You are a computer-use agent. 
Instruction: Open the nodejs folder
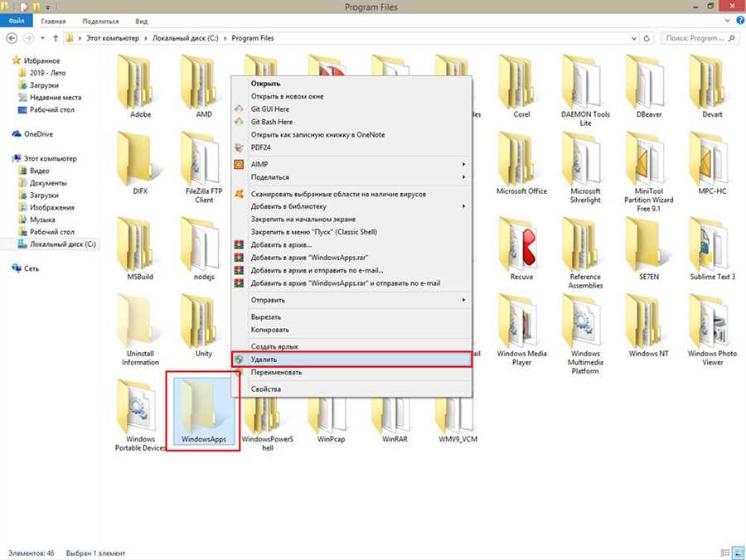[x=204, y=249]
